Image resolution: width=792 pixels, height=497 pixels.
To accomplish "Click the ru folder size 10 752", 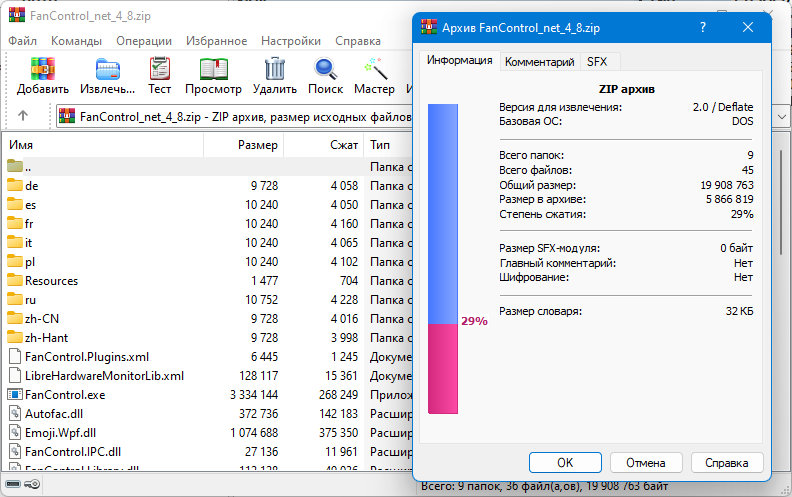I will tap(262, 300).
